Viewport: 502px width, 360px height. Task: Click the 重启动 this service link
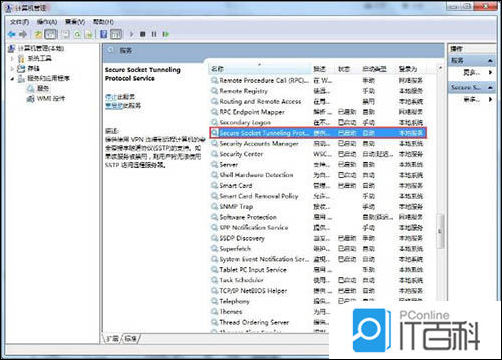point(114,106)
